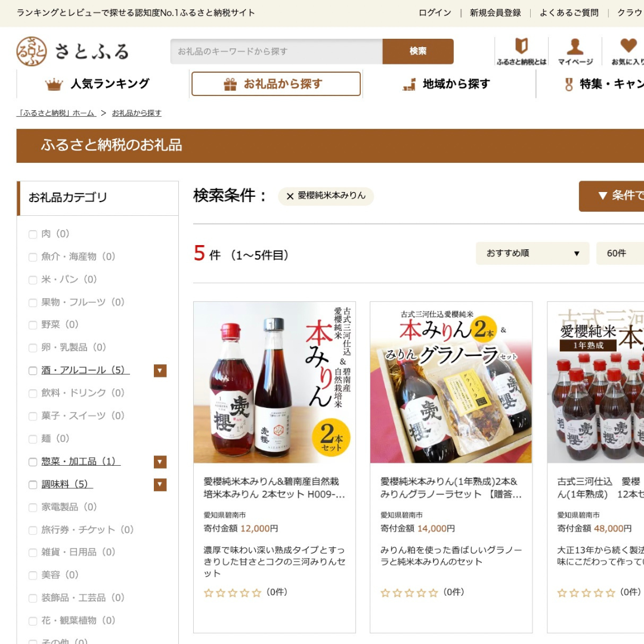
Task: Check the 惣菜・加工品 (1) checkbox
Action: (33, 462)
